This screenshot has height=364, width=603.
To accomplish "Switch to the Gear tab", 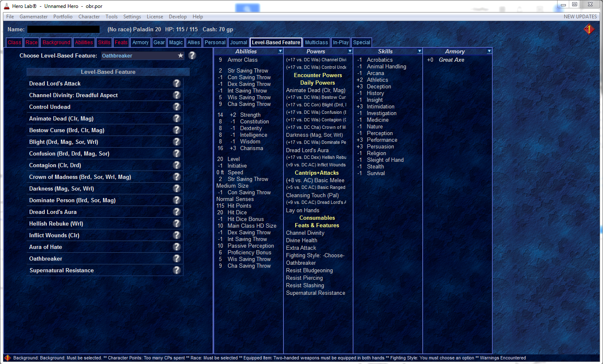I will pos(159,43).
